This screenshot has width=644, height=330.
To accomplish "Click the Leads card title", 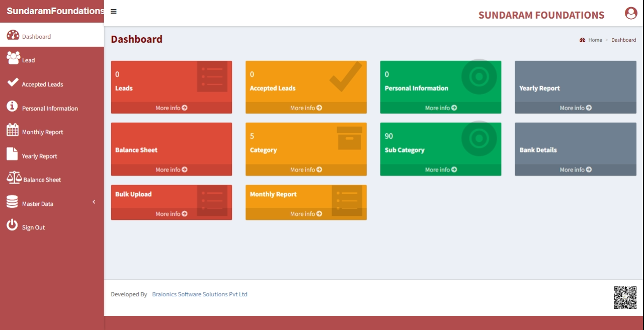I will (124, 88).
